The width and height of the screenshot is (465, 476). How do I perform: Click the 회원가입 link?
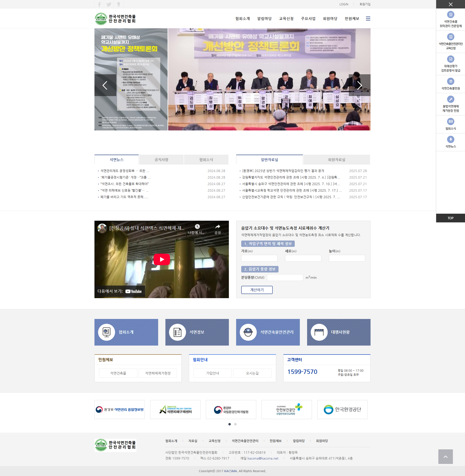pyautogui.click(x=365, y=4)
